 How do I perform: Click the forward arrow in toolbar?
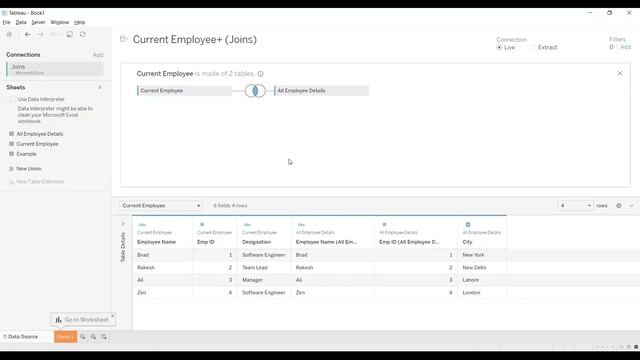tap(40, 34)
